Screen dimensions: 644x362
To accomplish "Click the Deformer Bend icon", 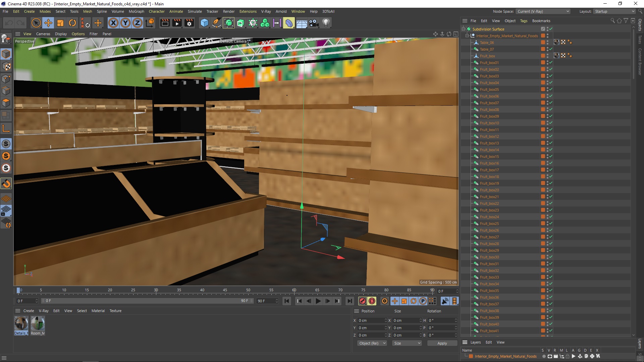I will [x=289, y=23].
